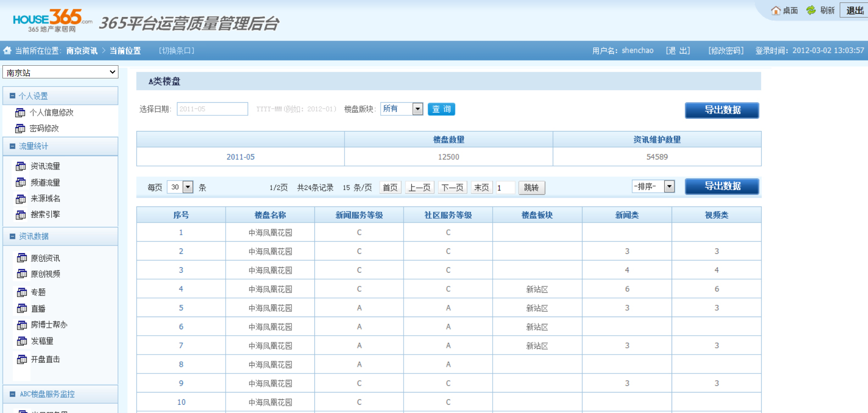Screen dimensions: 868x413
Task: Click the 跳转 jump button
Action: click(x=531, y=188)
